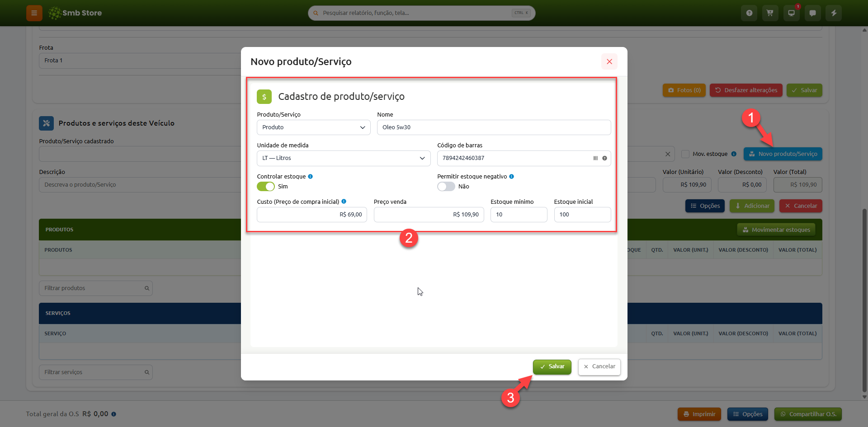868x427 pixels.
Task: Click info icon beside Custo (Preço de compra inicial)
Action: tap(344, 202)
